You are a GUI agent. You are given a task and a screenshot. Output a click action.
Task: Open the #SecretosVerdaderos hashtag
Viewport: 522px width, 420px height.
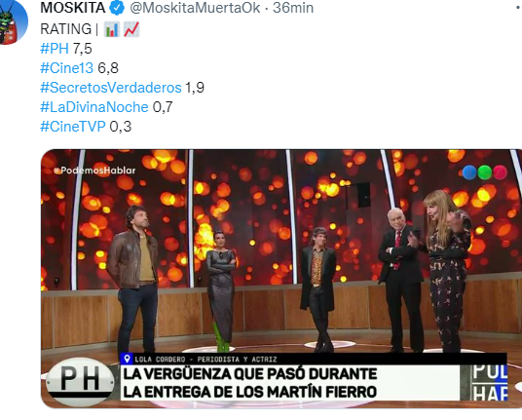111,88
